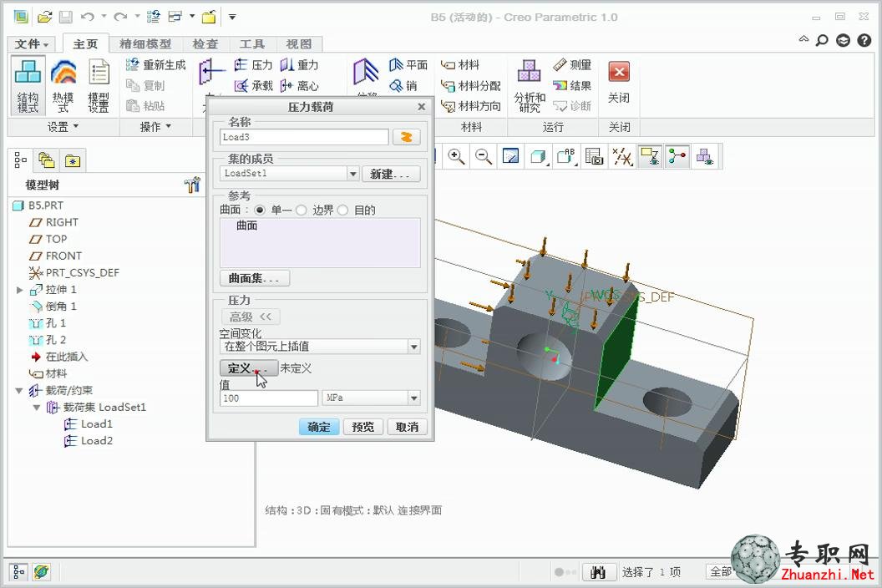Open the File (文件) menu
Screen dimensions: 882x588
click(x=32, y=44)
